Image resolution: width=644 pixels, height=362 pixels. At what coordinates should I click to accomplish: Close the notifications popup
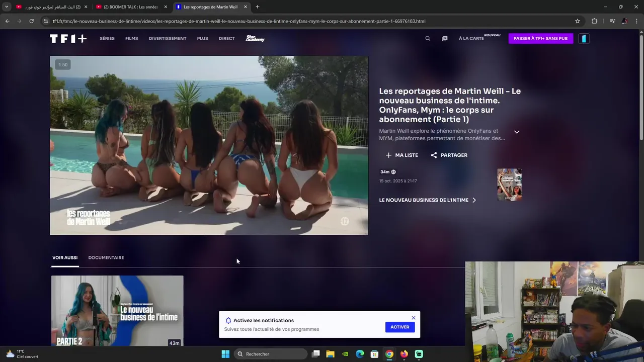(414, 318)
